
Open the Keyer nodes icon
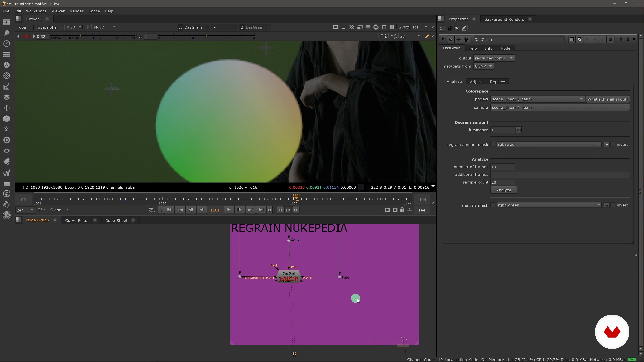point(7,86)
